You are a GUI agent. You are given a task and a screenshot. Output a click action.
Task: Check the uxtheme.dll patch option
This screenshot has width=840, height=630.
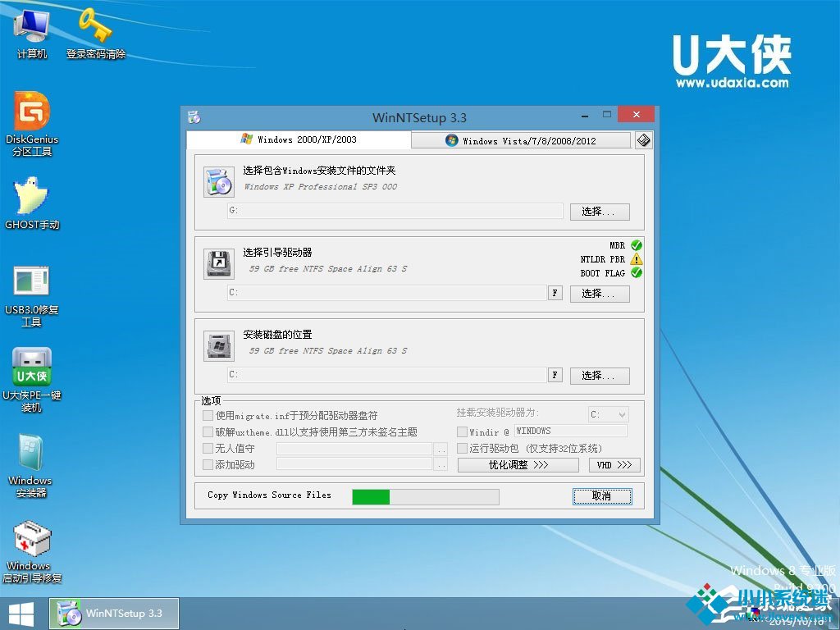[206, 431]
